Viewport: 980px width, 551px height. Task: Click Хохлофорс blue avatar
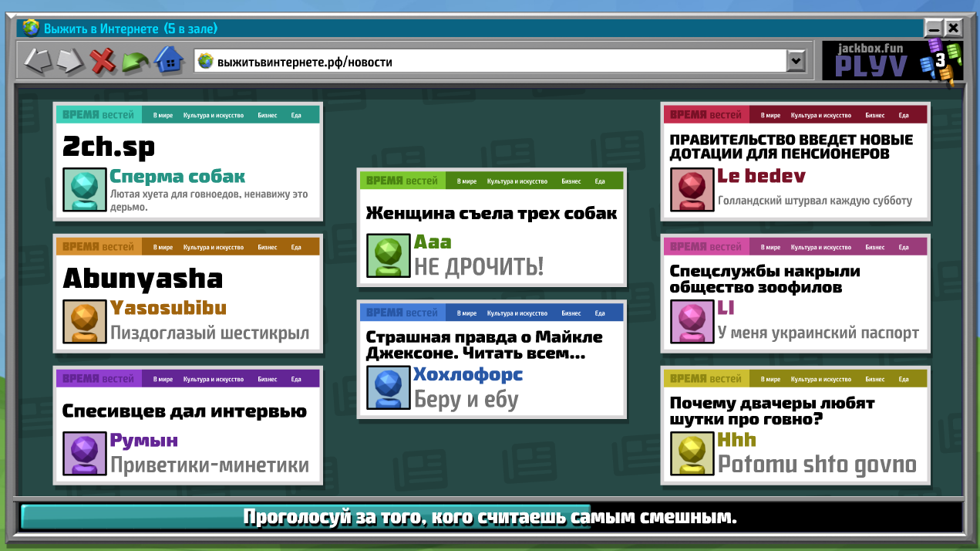coord(388,387)
